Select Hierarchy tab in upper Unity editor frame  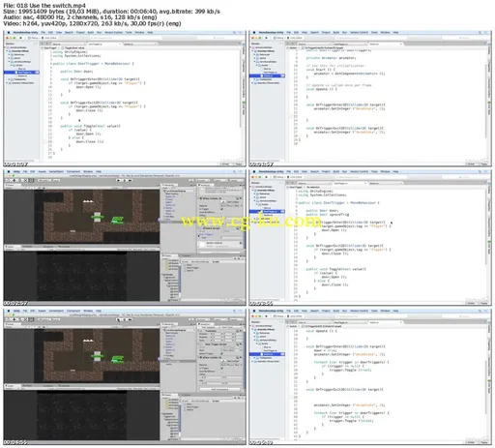(169, 185)
